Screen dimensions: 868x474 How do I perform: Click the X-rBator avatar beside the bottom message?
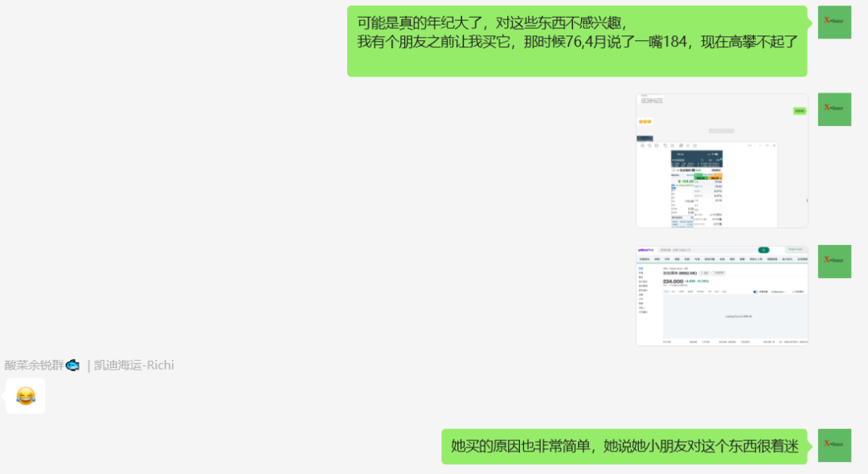click(x=833, y=445)
